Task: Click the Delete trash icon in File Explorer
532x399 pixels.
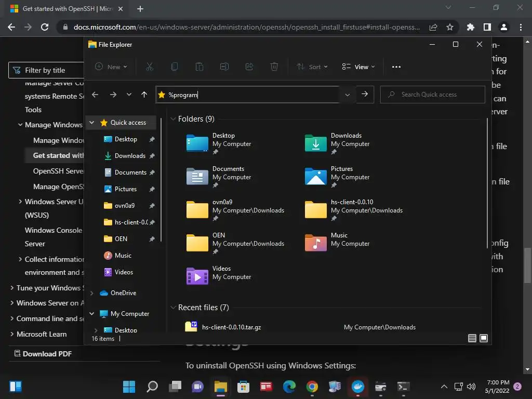Action: [x=274, y=67]
